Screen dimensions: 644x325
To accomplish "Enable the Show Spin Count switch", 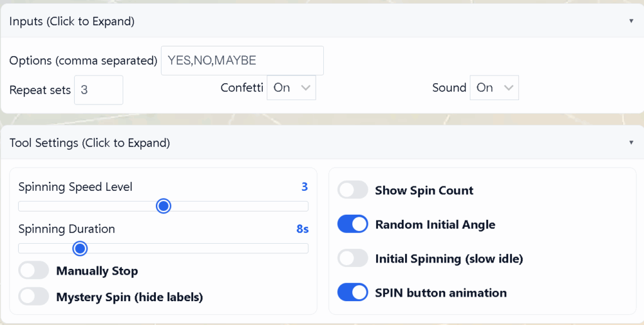I will [x=353, y=190].
